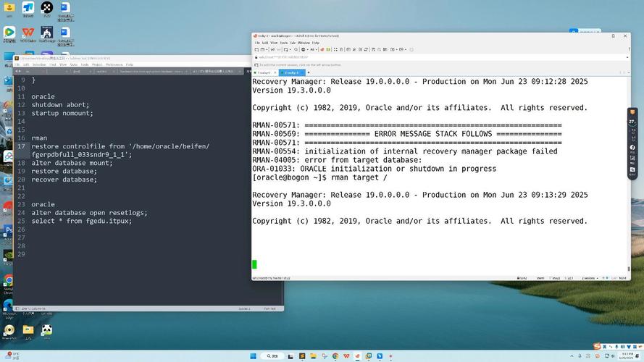Click the Open session folder icon in Xshell
This screenshot has height=362, width=644.
(262, 50)
